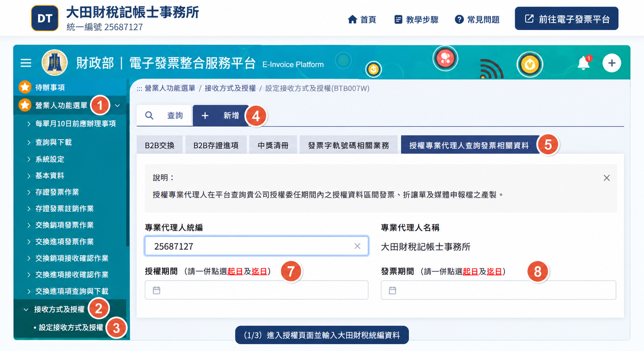Expand 交換進項發票作業 menu item
Screen dimensions: 644x351
(60, 241)
